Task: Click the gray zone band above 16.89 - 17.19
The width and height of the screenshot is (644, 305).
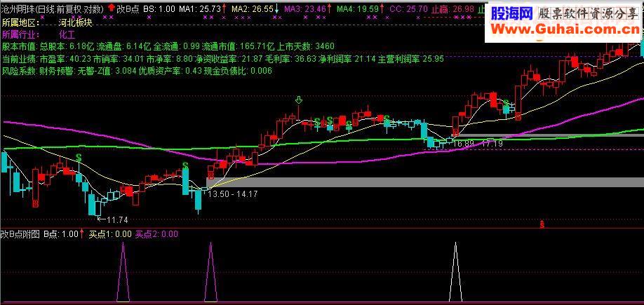Action: tap(547, 135)
